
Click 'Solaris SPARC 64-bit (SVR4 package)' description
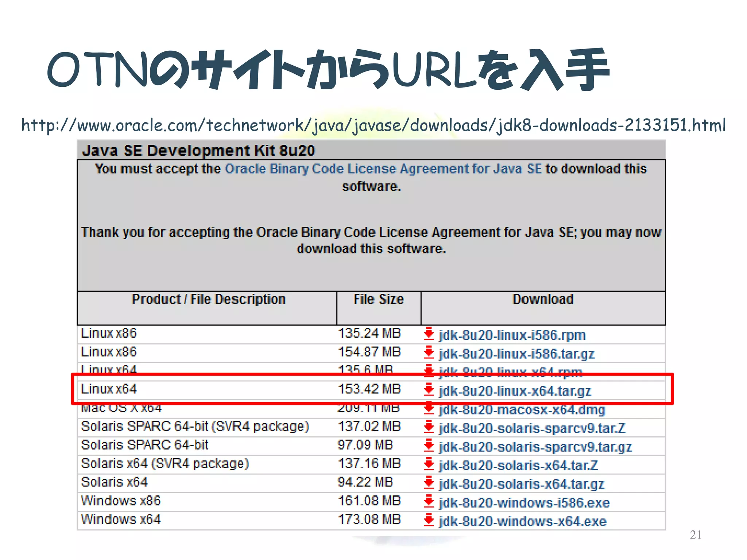point(195,426)
